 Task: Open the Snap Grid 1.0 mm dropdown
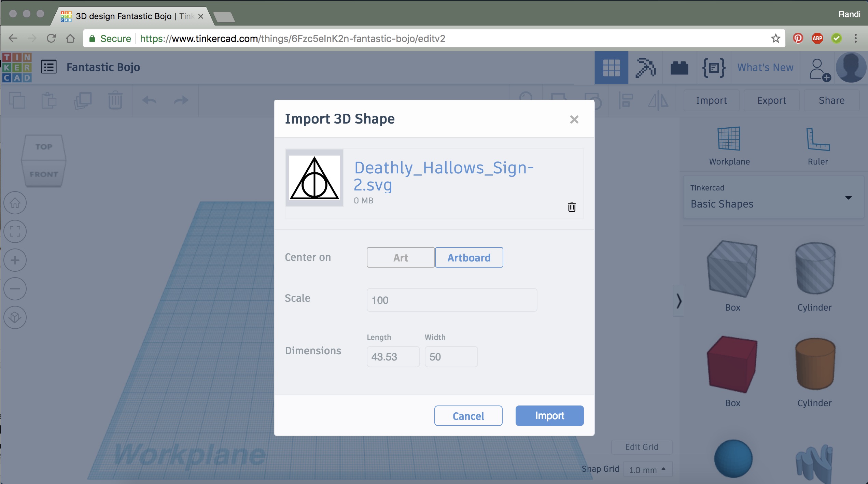(x=648, y=469)
